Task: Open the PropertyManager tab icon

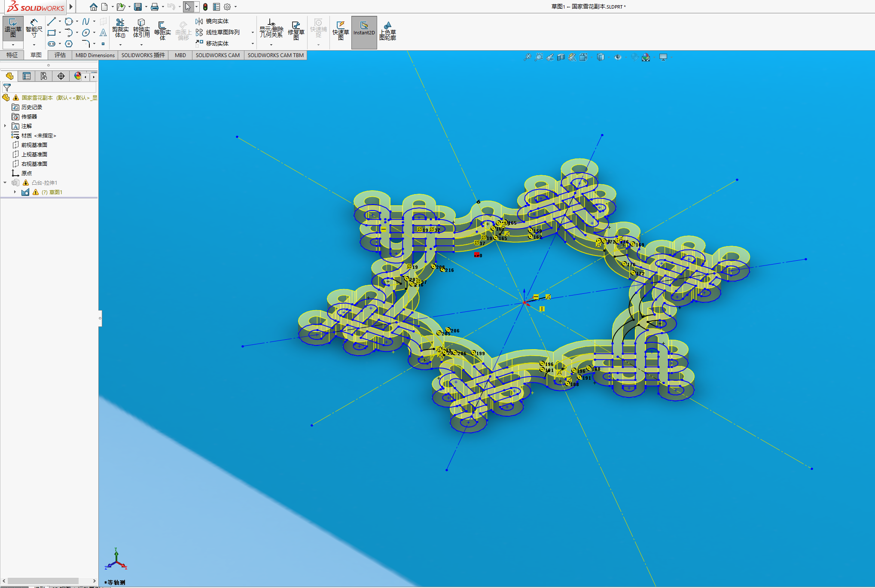Action: point(27,76)
